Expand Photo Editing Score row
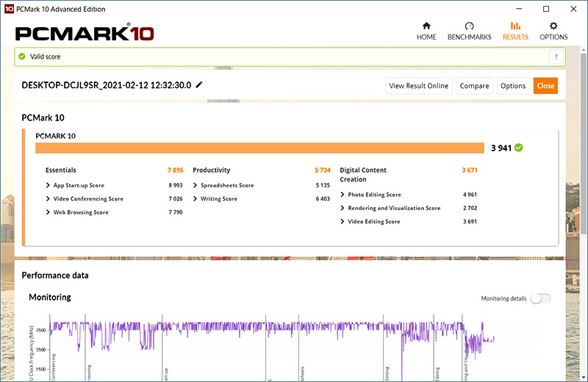This screenshot has width=588, height=382. click(343, 195)
